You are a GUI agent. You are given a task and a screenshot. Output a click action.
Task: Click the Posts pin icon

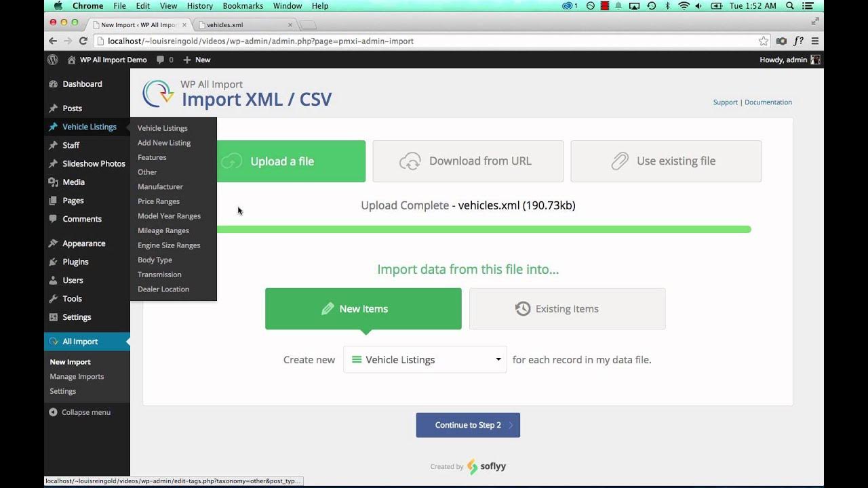tap(53, 108)
